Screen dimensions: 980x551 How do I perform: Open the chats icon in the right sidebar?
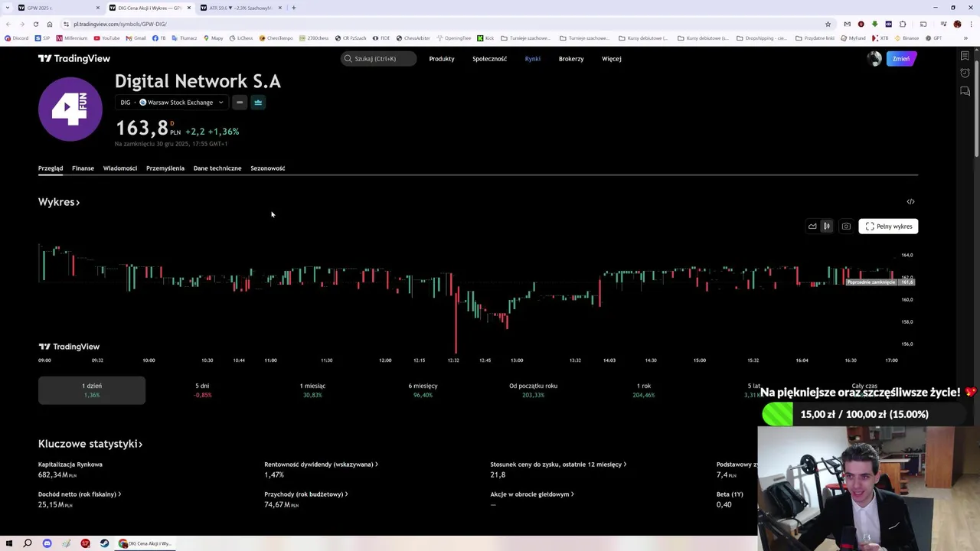click(965, 91)
